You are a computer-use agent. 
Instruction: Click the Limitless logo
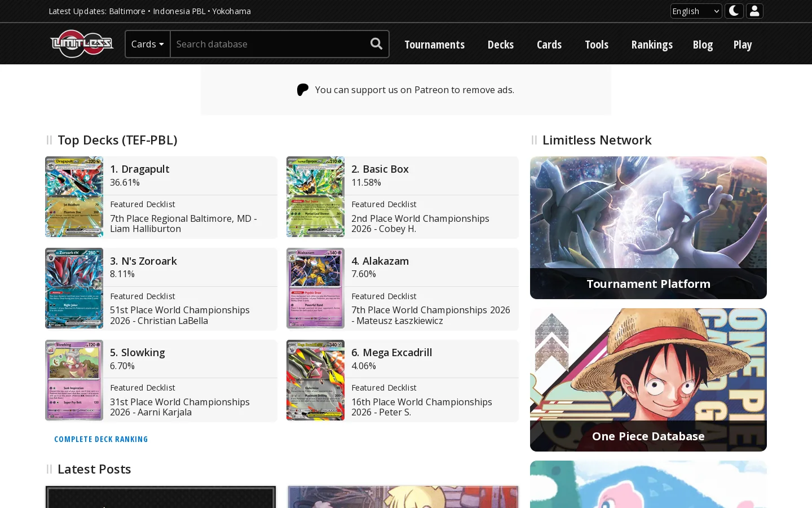point(82,44)
